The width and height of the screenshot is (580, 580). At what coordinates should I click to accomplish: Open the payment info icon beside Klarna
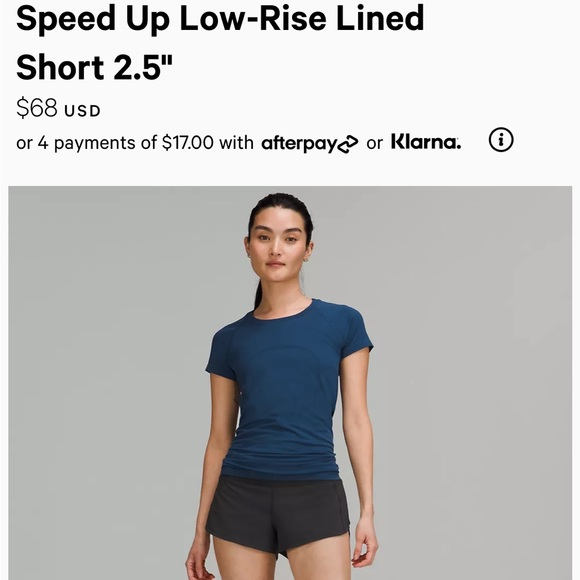[x=501, y=140]
